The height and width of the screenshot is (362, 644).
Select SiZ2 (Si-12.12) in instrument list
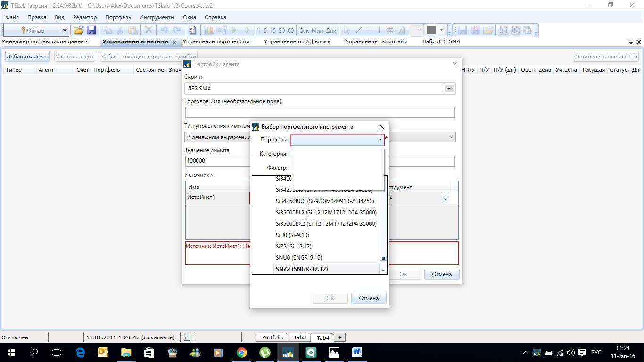coord(293,247)
